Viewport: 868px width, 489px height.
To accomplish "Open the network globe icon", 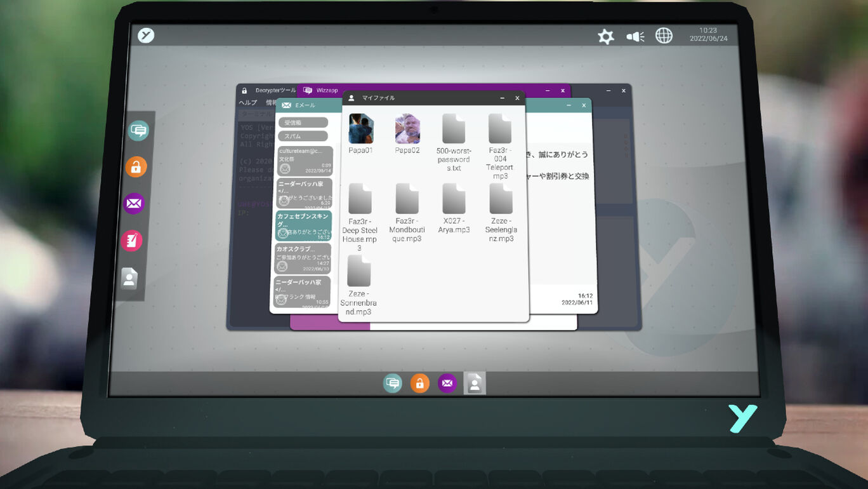I will coord(664,36).
